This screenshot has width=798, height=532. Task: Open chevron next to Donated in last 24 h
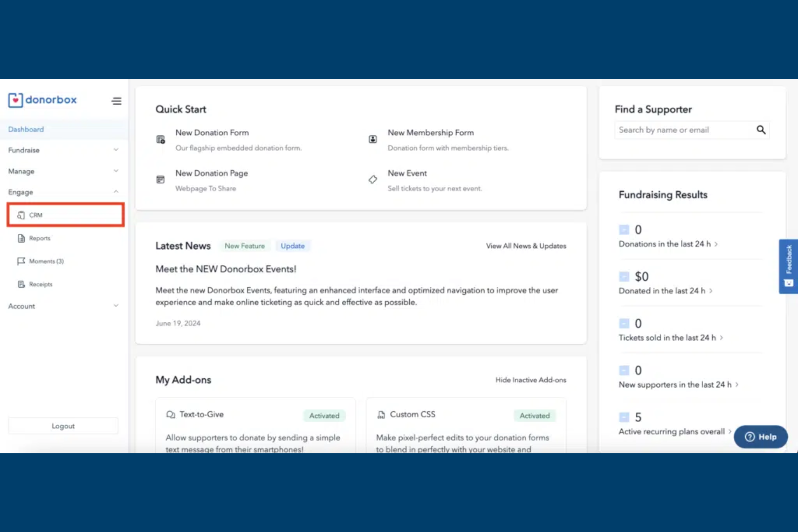(x=711, y=291)
